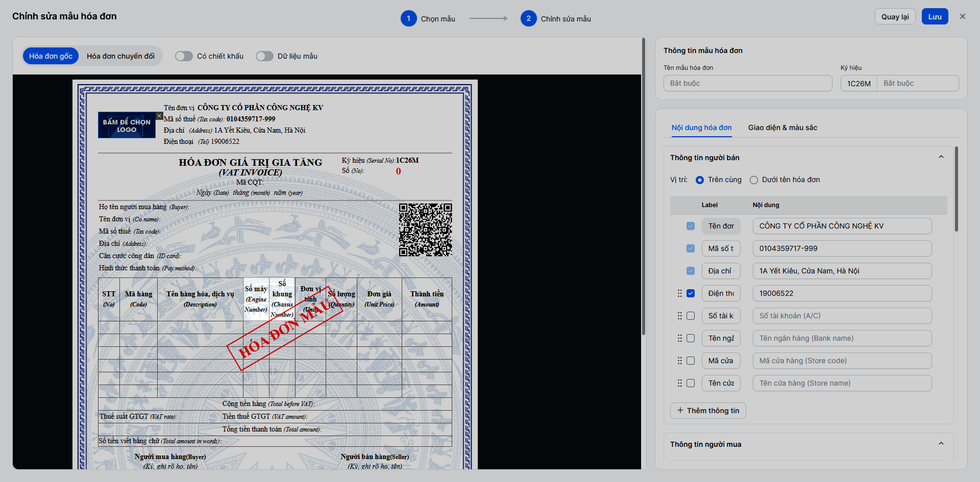Click the 'Tên mẫu hóa đơn' input field
Screen dimensions: 980x482
(x=748, y=83)
